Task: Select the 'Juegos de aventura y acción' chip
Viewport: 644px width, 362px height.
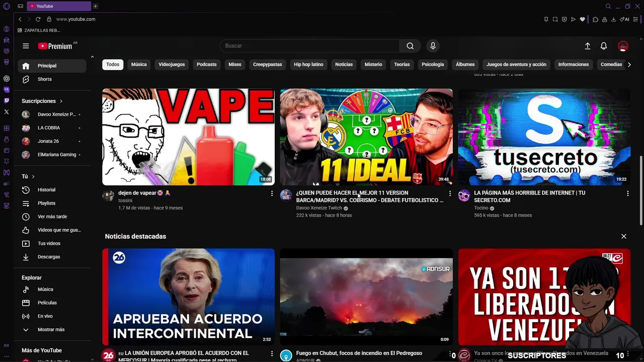Action: tap(516, 64)
